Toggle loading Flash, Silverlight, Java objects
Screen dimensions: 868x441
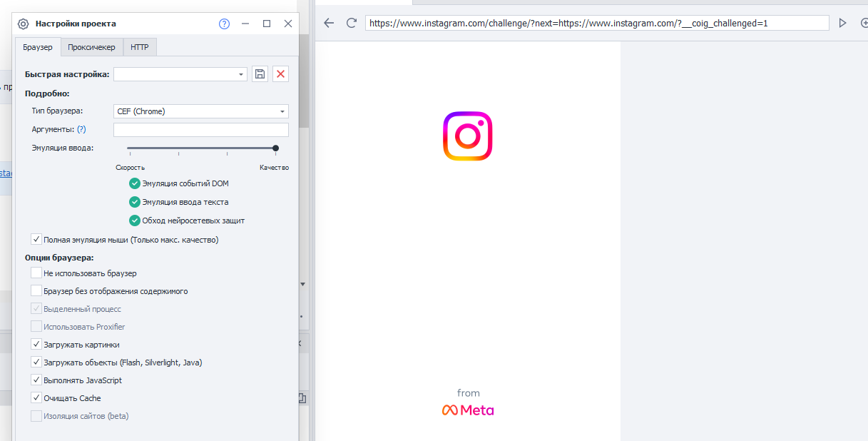36,363
